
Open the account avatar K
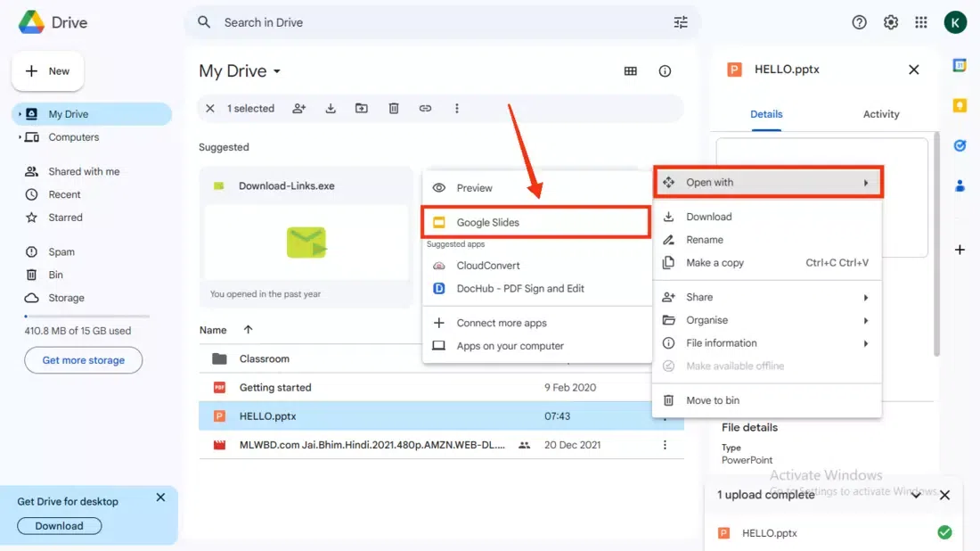point(955,22)
